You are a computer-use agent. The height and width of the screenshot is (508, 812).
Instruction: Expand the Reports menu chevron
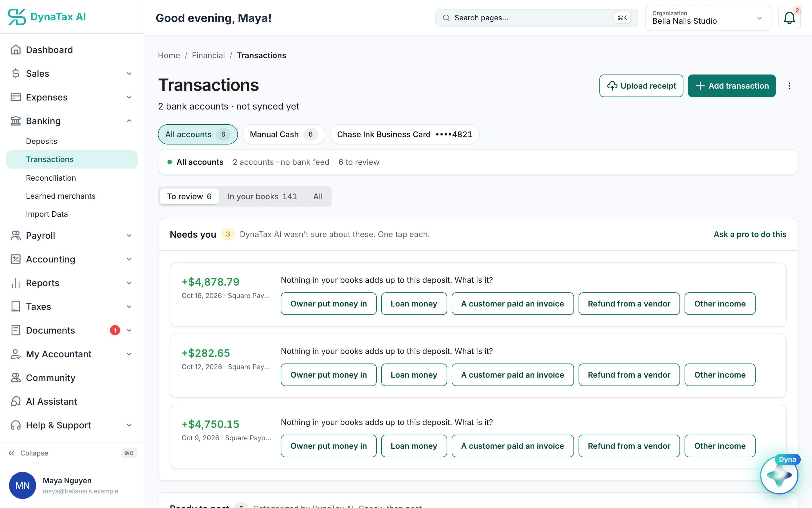pyautogui.click(x=129, y=283)
